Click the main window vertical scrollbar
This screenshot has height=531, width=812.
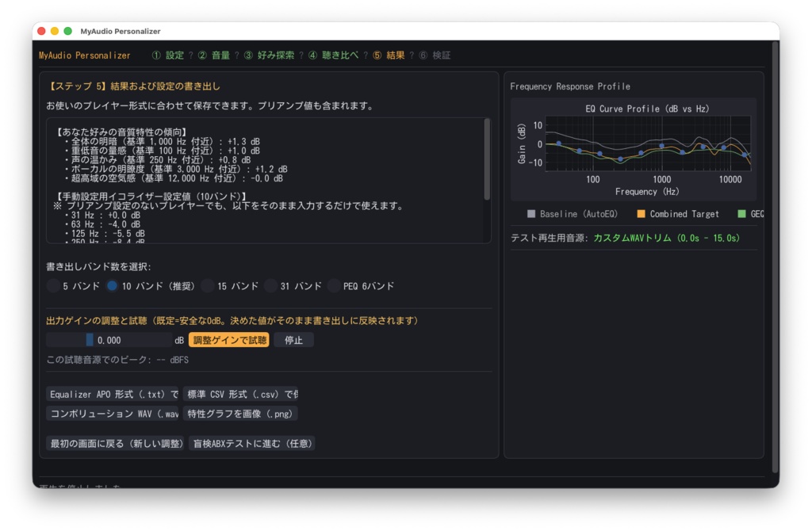pyautogui.click(x=776, y=257)
